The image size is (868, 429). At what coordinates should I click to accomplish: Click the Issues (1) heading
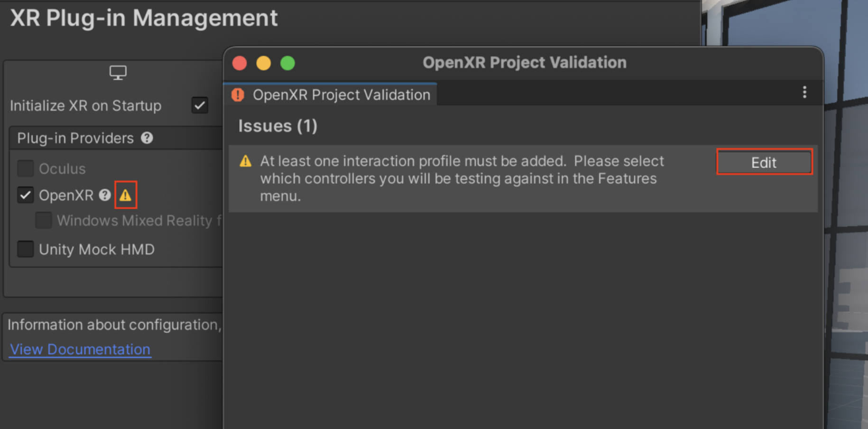point(278,126)
